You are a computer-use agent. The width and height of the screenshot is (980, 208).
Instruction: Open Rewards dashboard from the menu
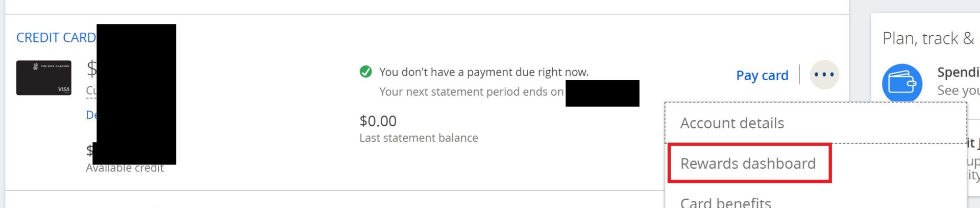[x=748, y=164]
